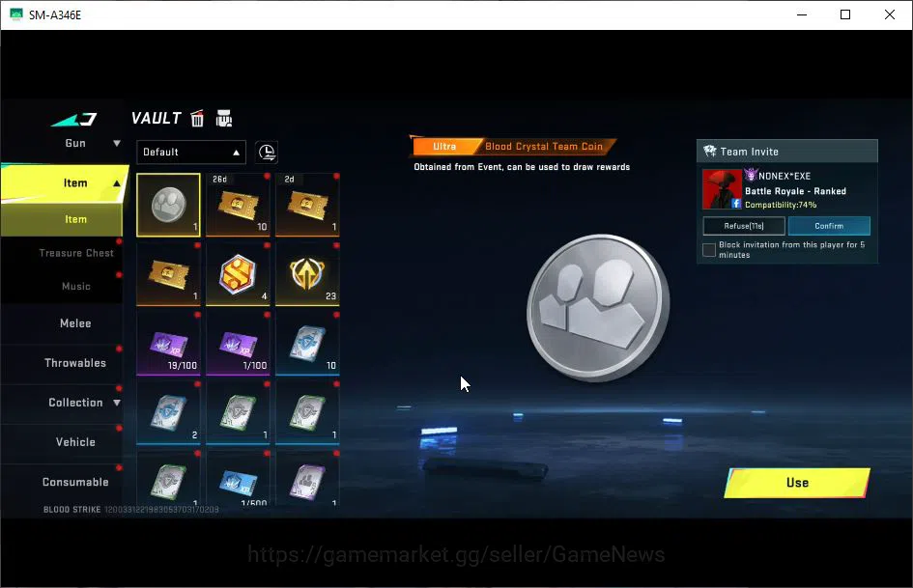Click the large Blood Crystal Team Coin preview
The width and height of the screenshot is (913, 588).
598,307
